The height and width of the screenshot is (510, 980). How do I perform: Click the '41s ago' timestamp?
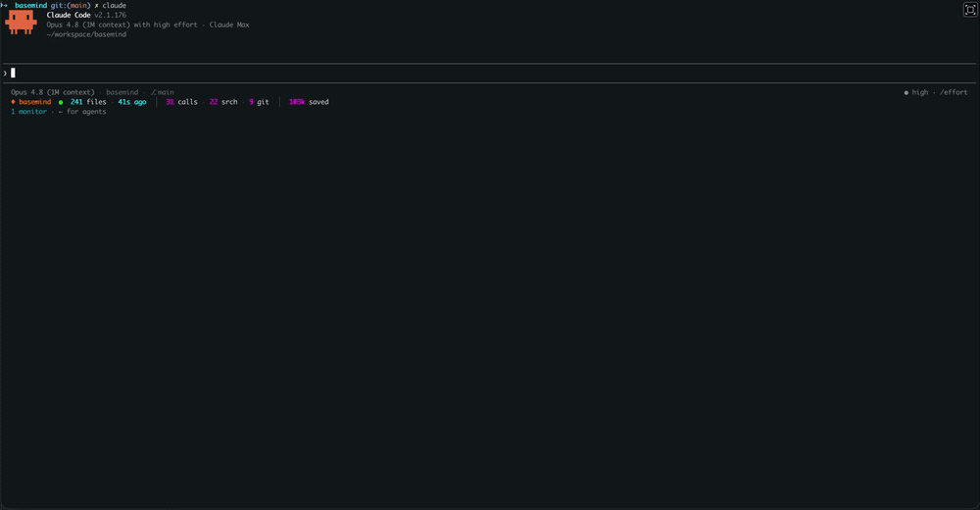[x=132, y=102]
